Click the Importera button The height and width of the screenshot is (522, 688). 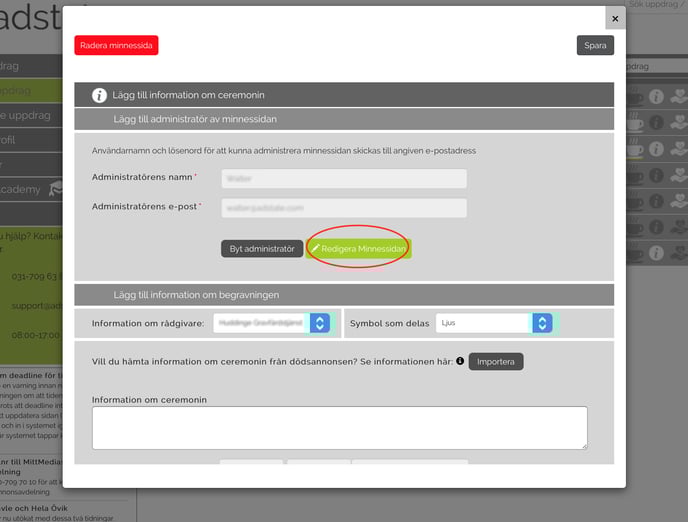pos(496,361)
